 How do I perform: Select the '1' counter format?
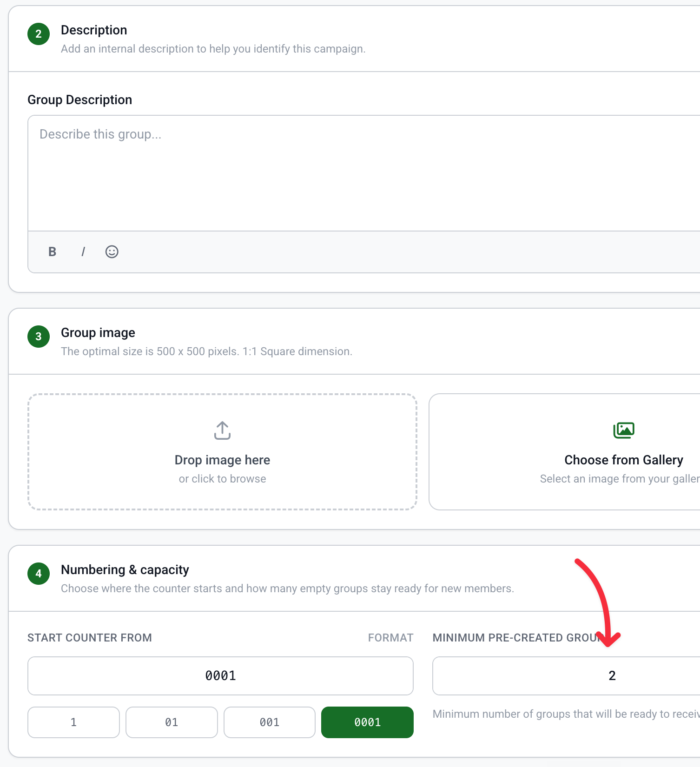(x=73, y=722)
